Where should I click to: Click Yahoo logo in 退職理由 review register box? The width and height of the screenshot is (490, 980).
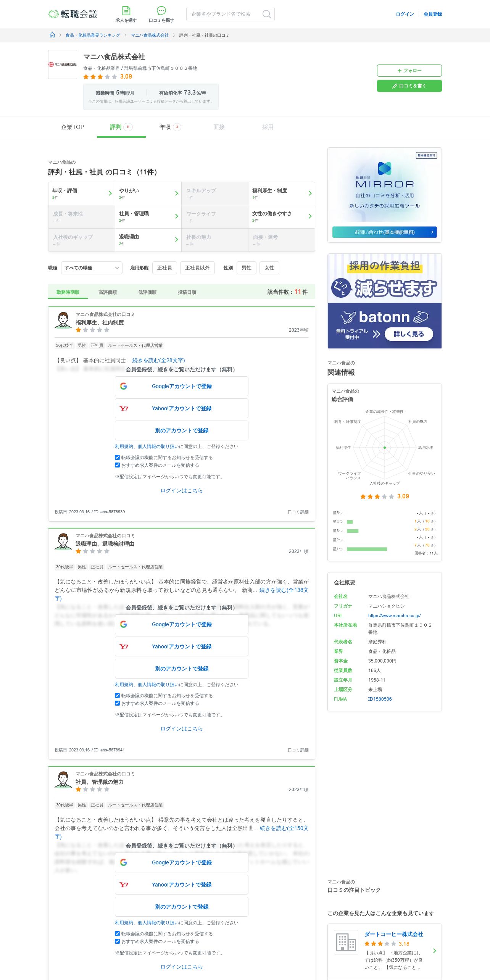[124, 646]
